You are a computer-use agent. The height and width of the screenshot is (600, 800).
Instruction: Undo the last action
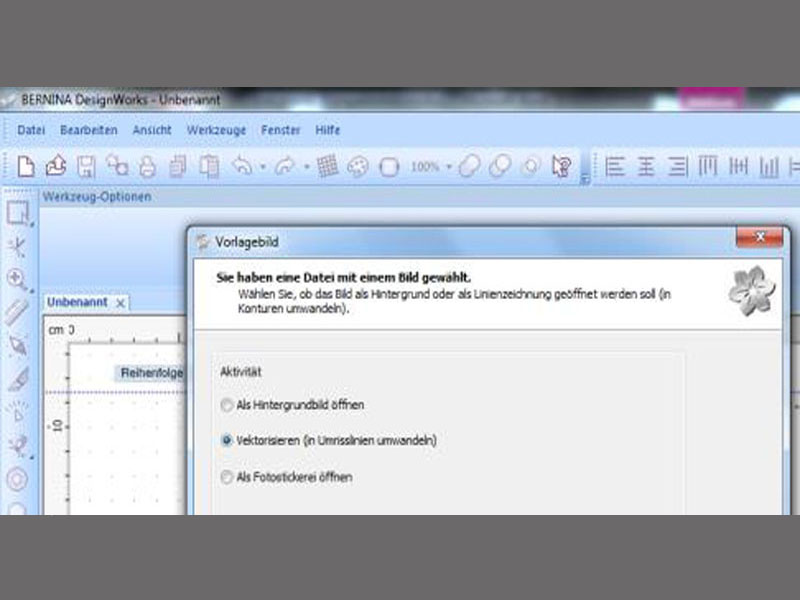pyautogui.click(x=242, y=166)
